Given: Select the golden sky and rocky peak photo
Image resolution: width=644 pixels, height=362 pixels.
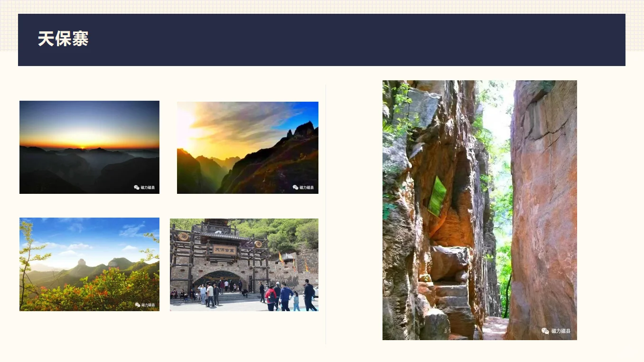Looking at the screenshot, I should click(248, 148).
